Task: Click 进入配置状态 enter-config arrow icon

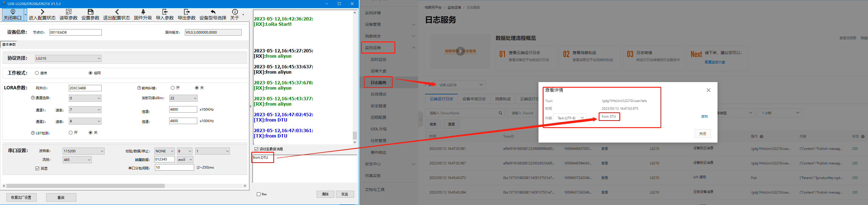Action: pos(42,12)
